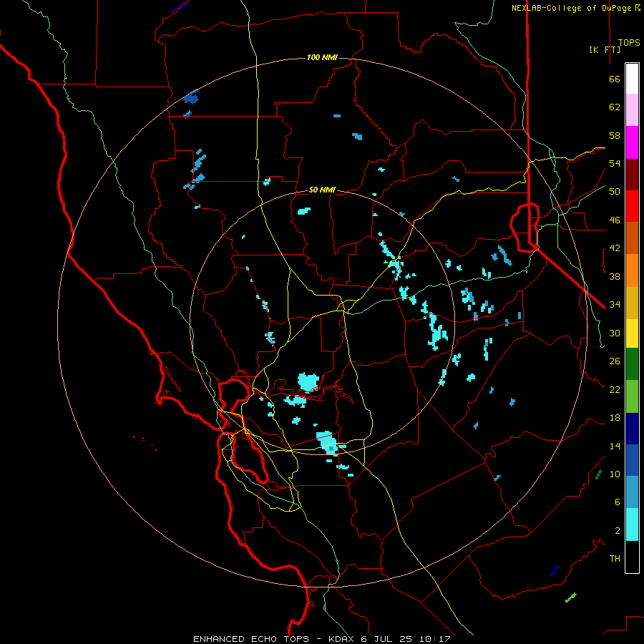Screen dimensions: 644x644
Task: Select the dark green legend swatch
Action: point(632,364)
